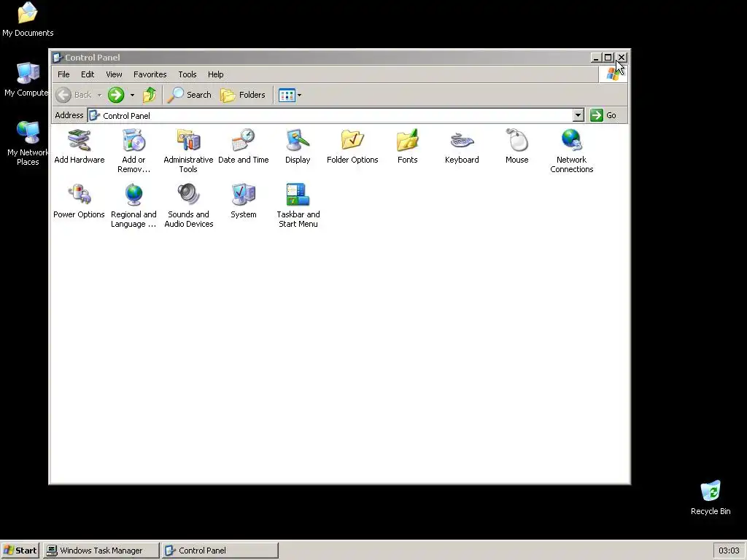Click the Address bar text field
The image size is (747, 560).
coord(330,115)
